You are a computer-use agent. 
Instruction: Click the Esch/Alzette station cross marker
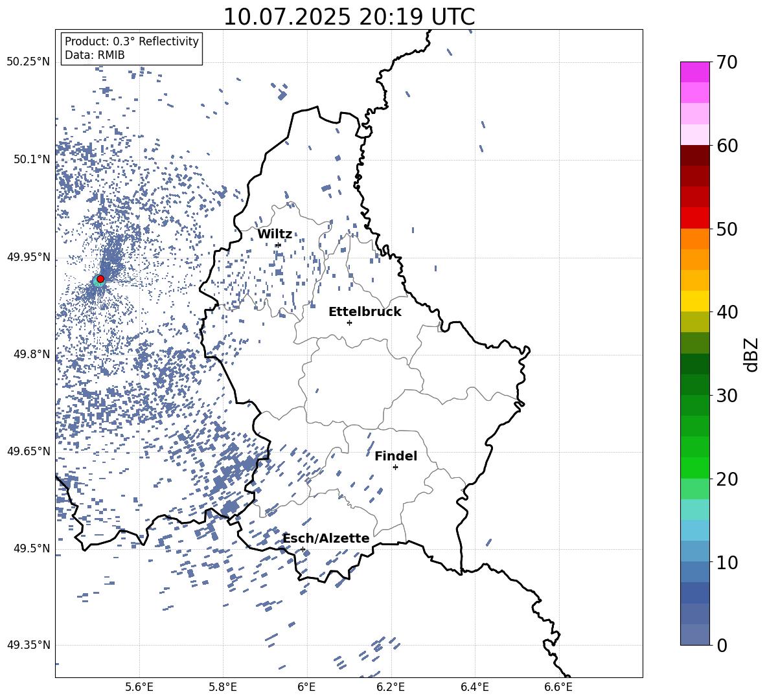(303, 549)
